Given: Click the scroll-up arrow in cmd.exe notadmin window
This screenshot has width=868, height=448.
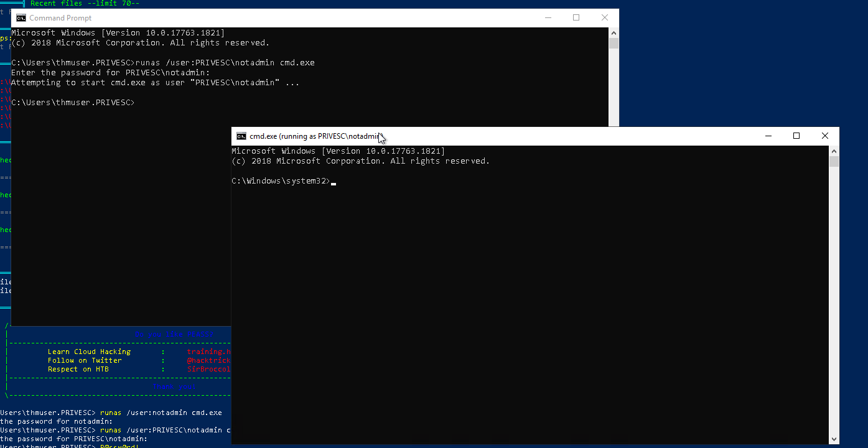Looking at the screenshot, I should (834, 151).
